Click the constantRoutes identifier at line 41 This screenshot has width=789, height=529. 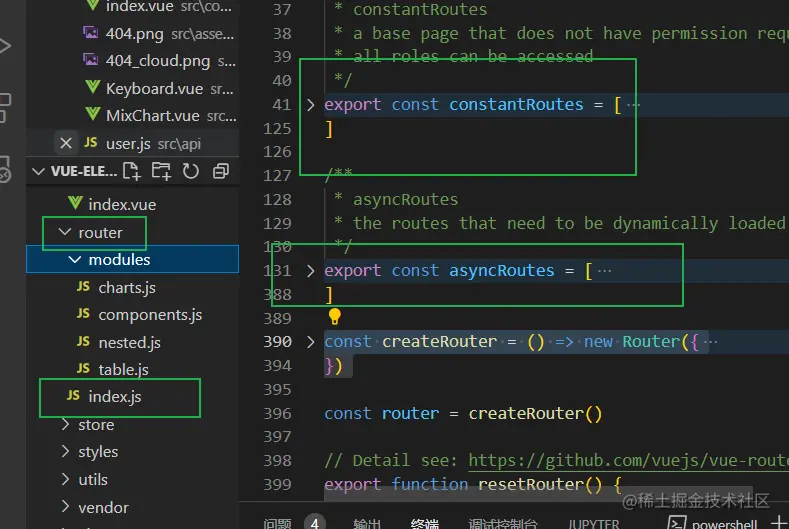pyautogui.click(x=516, y=105)
